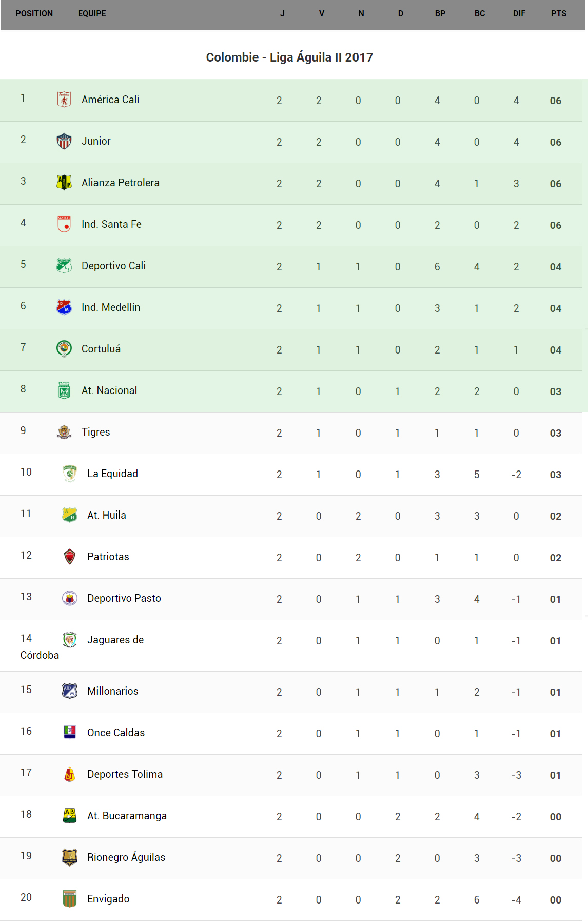Select the Alianza Petrolera logo
The width and height of the screenshot is (588, 923).
[x=64, y=182]
